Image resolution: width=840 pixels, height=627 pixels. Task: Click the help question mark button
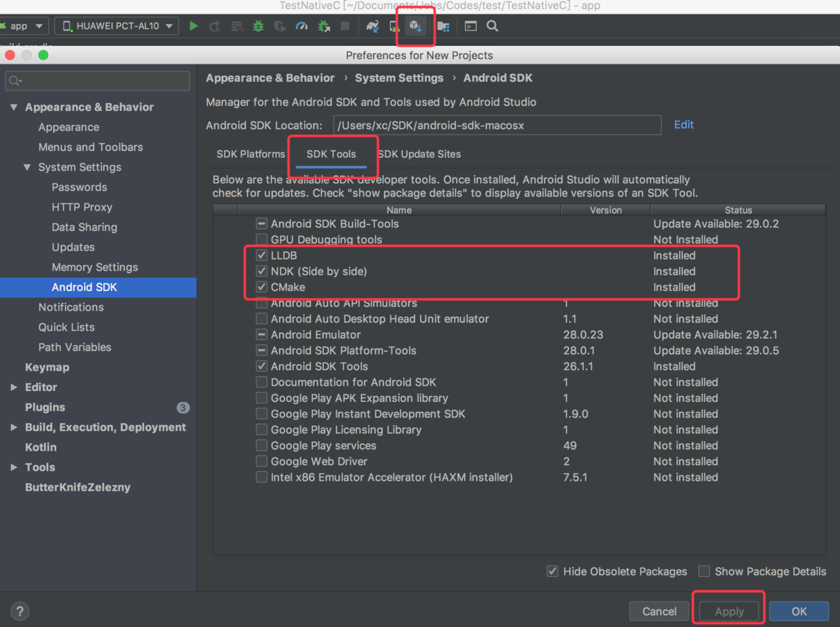click(20, 611)
